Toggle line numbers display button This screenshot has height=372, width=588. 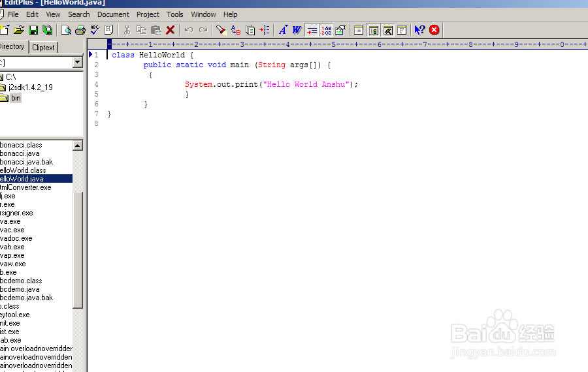pyautogui.click(x=327, y=30)
